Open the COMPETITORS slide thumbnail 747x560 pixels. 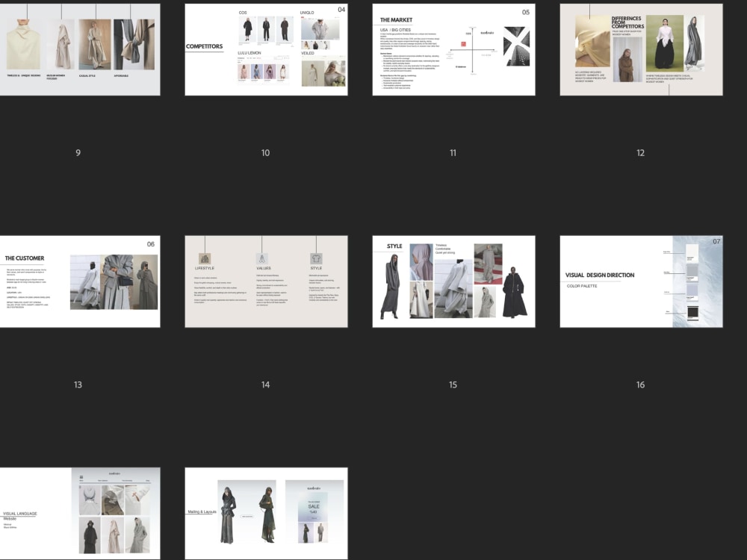pyautogui.click(x=267, y=49)
